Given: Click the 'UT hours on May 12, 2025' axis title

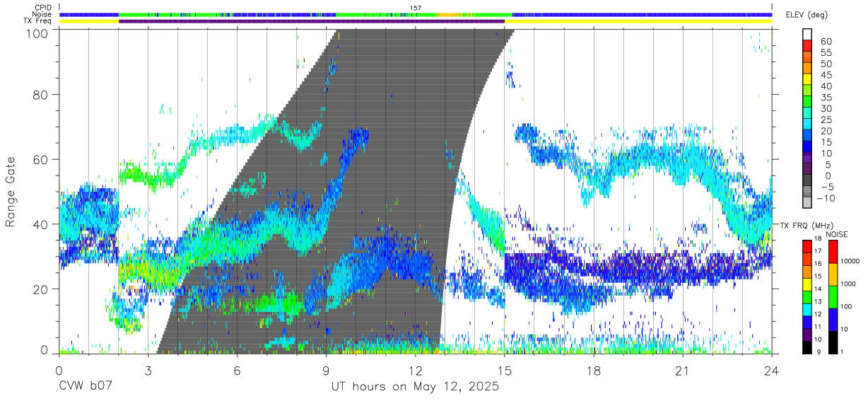Looking at the screenshot, I should point(416,387).
